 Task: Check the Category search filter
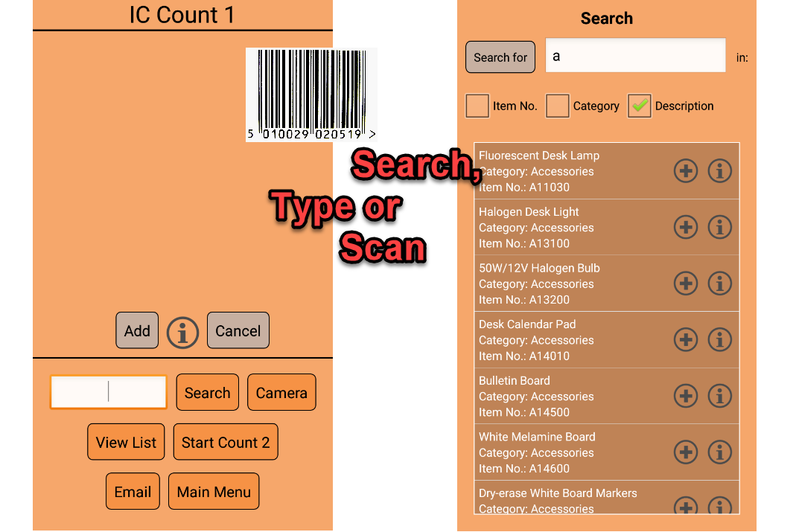(x=558, y=106)
